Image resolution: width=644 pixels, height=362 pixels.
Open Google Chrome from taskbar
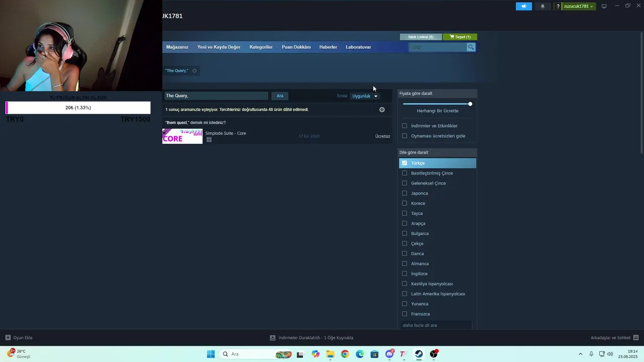345,354
